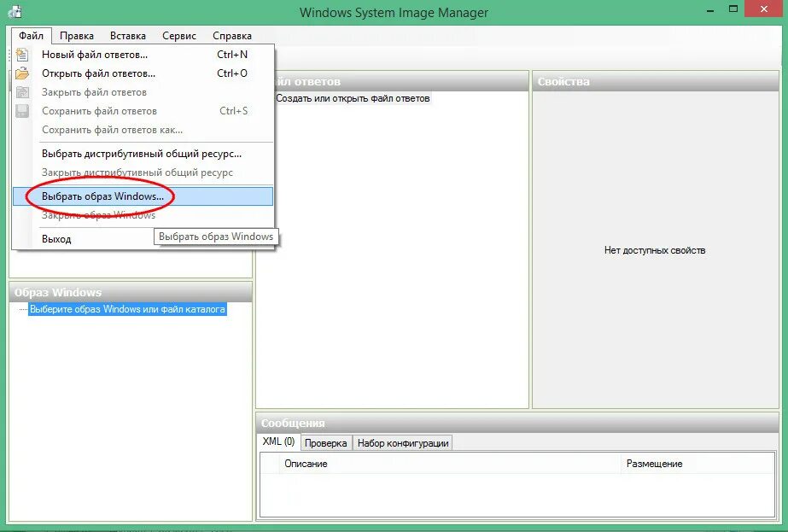Switch to the Набор конфигурации tab
This screenshot has width=788, height=532.
click(x=403, y=443)
